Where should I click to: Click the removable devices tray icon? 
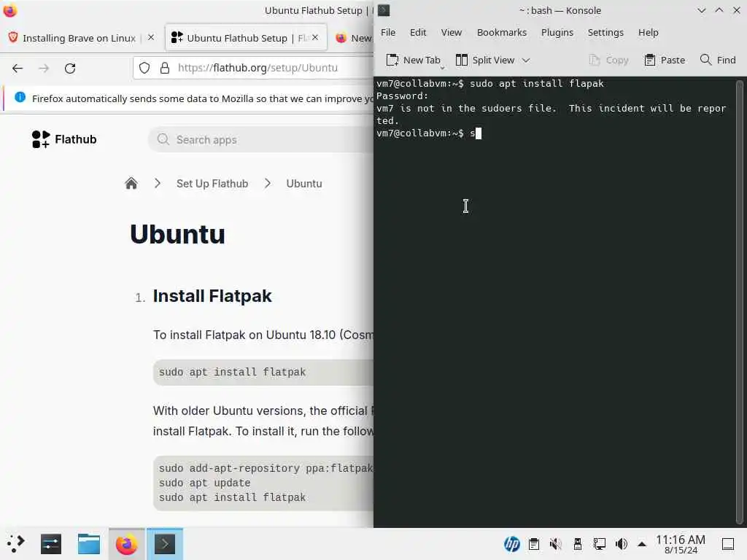pyautogui.click(x=578, y=544)
